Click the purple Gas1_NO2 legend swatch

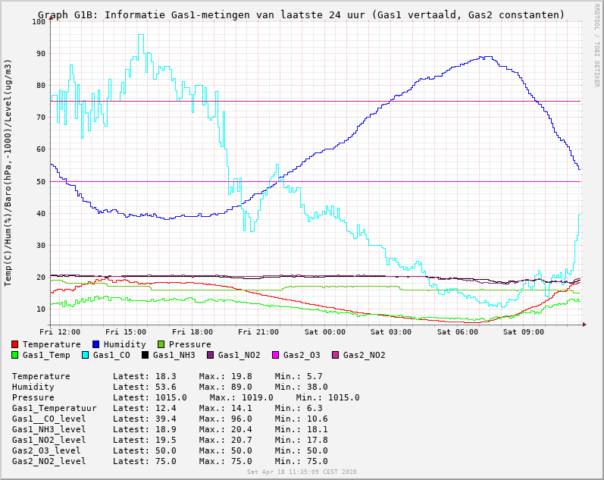pyautogui.click(x=211, y=355)
